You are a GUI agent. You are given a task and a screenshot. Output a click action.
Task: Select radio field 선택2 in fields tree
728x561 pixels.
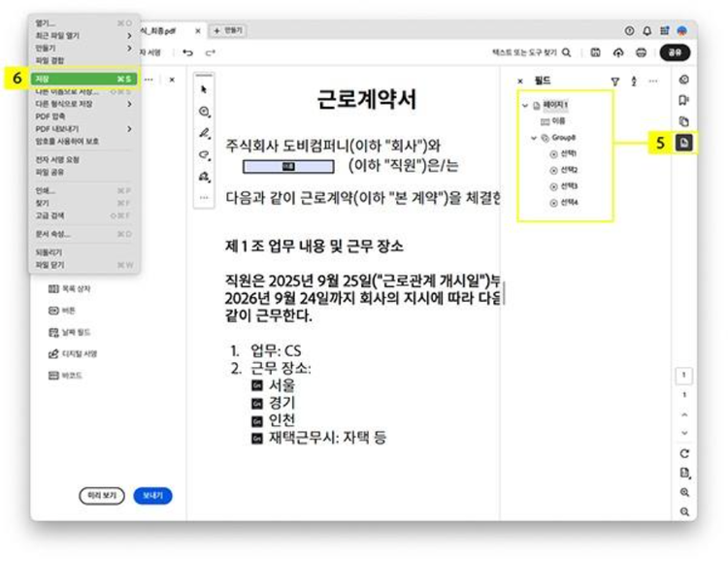tap(563, 170)
